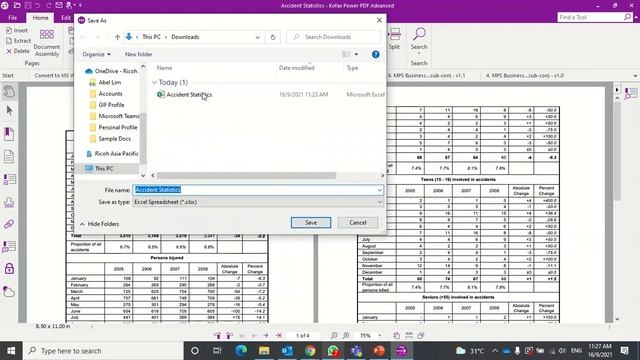Open the Organize dropdown menu
Viewport: 640px width, 360px height.
point(96,54)
